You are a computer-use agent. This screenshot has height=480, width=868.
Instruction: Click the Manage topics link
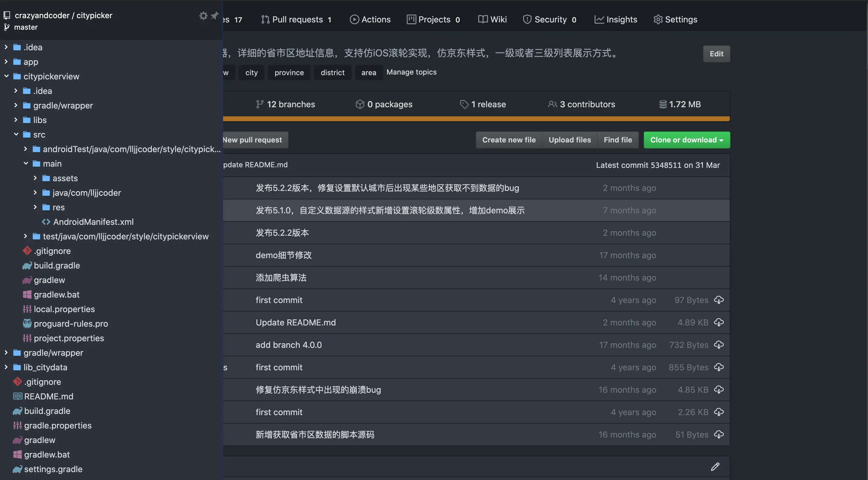point(411,72)
